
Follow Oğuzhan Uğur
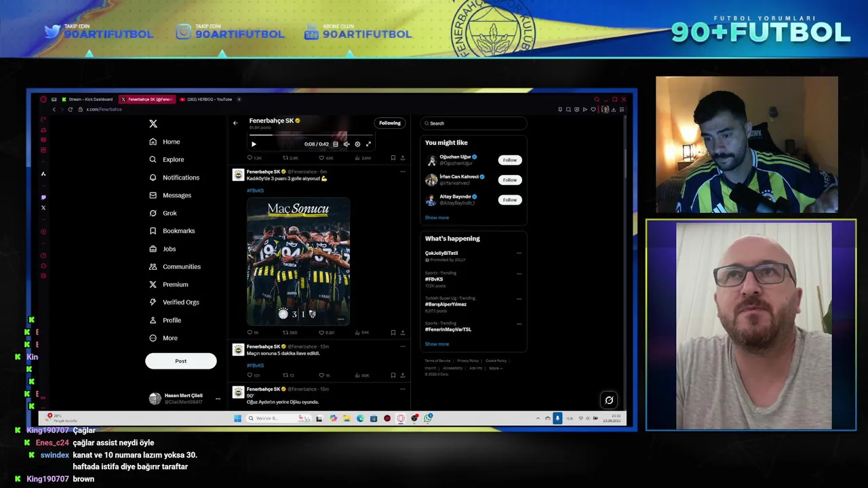[510, 160]
